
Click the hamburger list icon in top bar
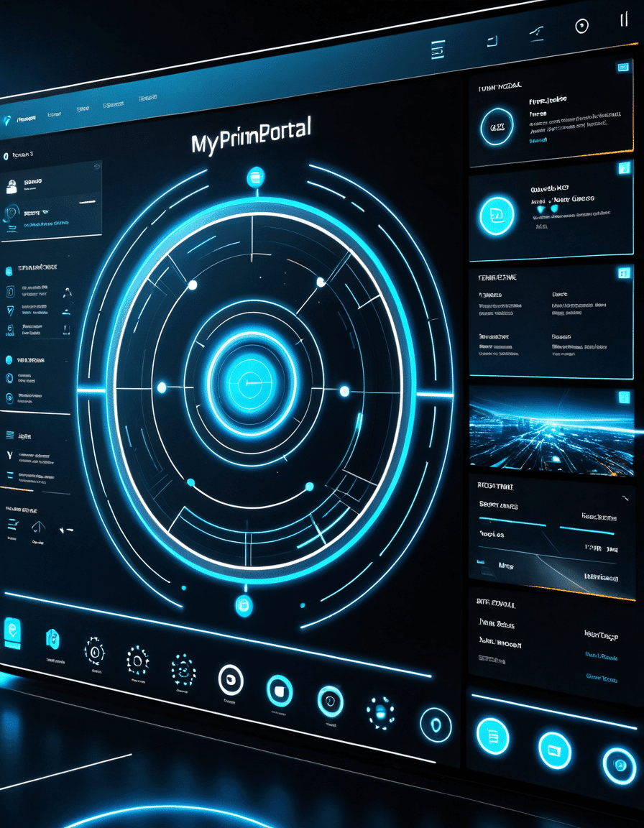tap(438, 49)
